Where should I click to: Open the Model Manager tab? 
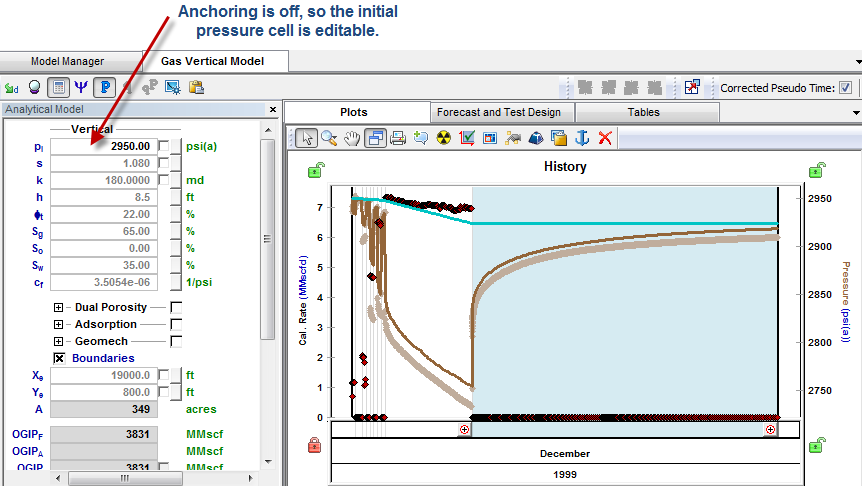[x=67, y=61]
